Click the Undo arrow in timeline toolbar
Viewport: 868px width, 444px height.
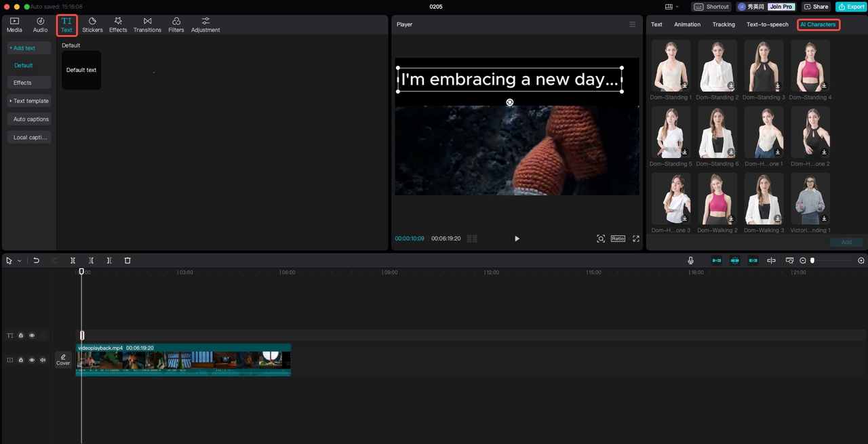point(37,260)
